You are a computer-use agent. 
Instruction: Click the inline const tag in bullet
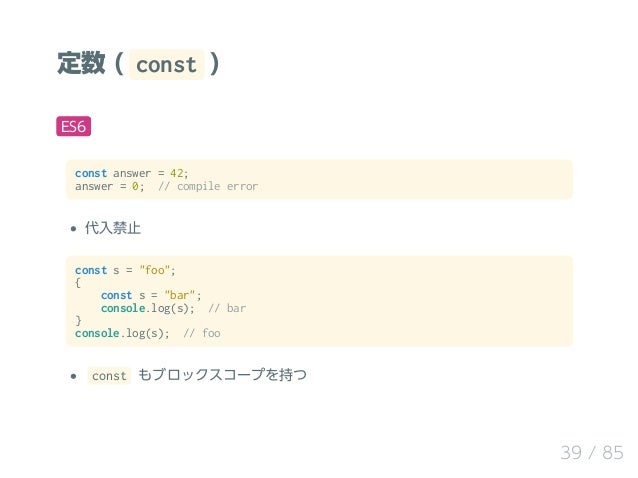[x=109, y=376]
